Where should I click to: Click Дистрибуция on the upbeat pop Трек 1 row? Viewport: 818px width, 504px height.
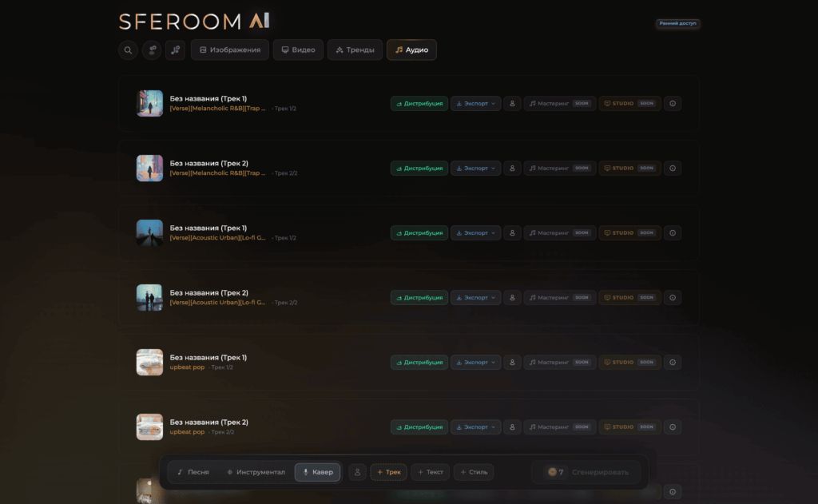click(x=419, y=362)
